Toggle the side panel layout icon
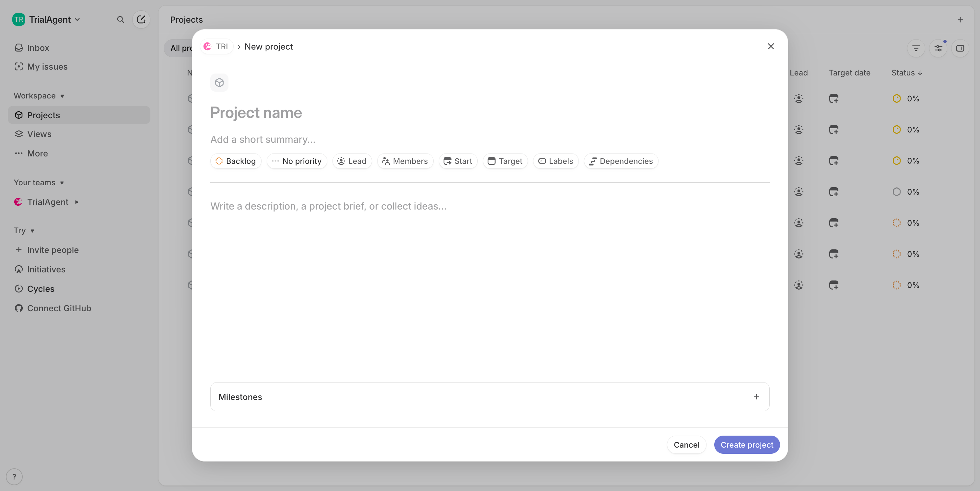This screenshot has height=491, width=980. pos(960,48)
